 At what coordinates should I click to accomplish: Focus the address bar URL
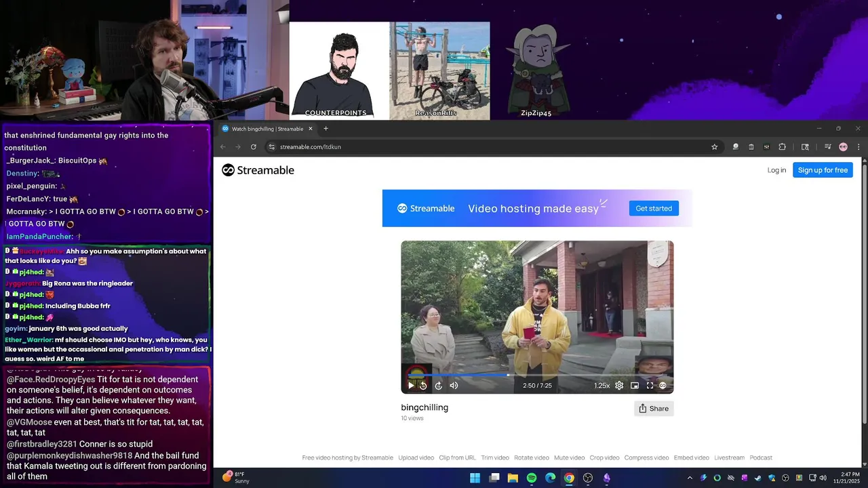pos(488,146)
